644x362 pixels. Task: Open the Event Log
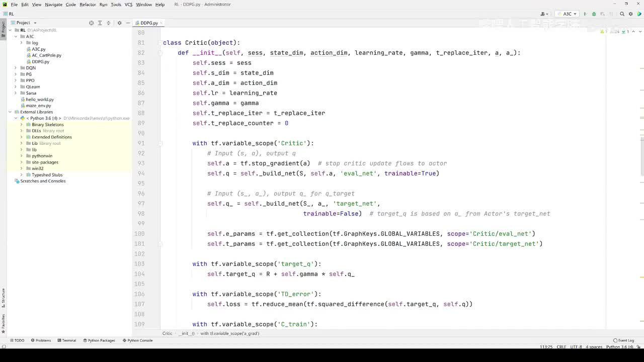[623, 340]
